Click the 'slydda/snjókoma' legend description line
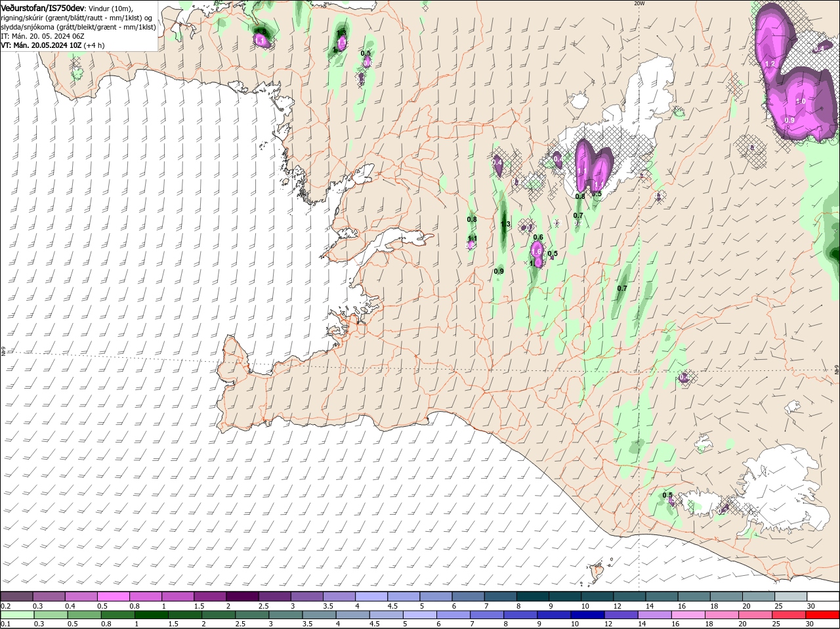 point(78,27)
